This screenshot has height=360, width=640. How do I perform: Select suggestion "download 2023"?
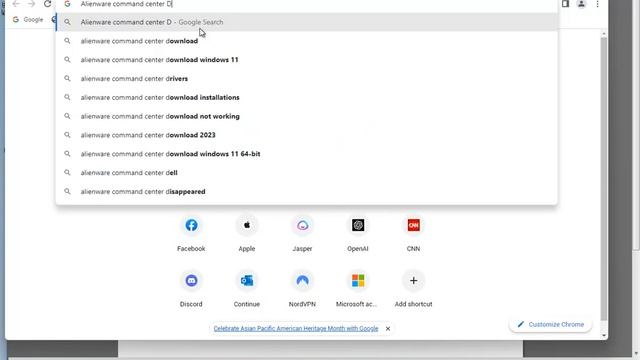pos(307,135)
